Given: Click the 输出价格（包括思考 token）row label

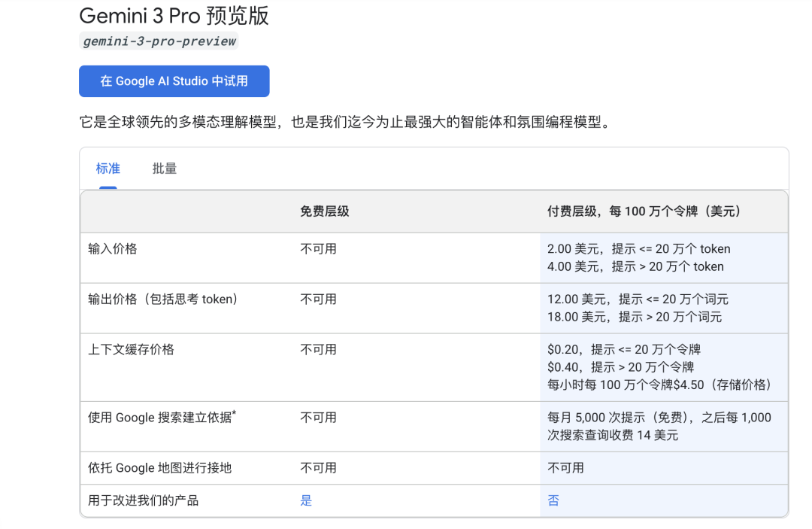Looking at the screenshot, I should pos(162,299).
